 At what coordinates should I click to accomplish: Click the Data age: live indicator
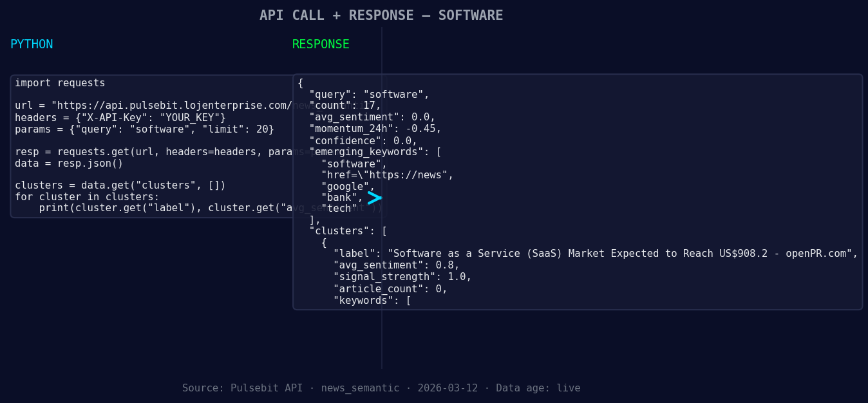[x=540, y=388]
